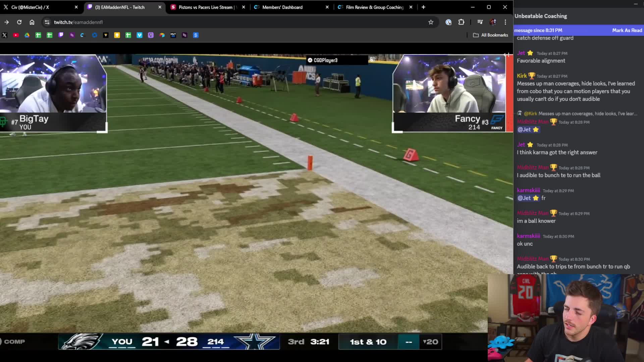This screenshot has height=362, width=644.
Task: Open a new tab with the plus button
Action: (423, 7)
